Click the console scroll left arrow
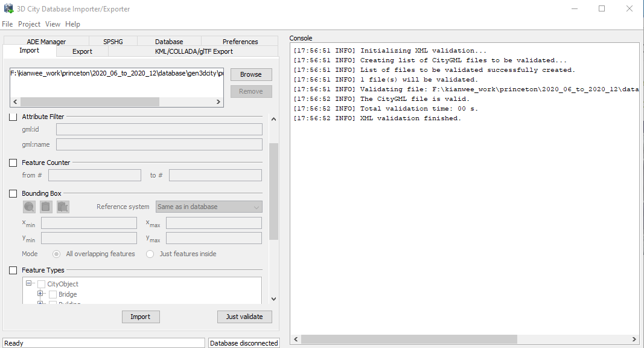 click(296, 340)
